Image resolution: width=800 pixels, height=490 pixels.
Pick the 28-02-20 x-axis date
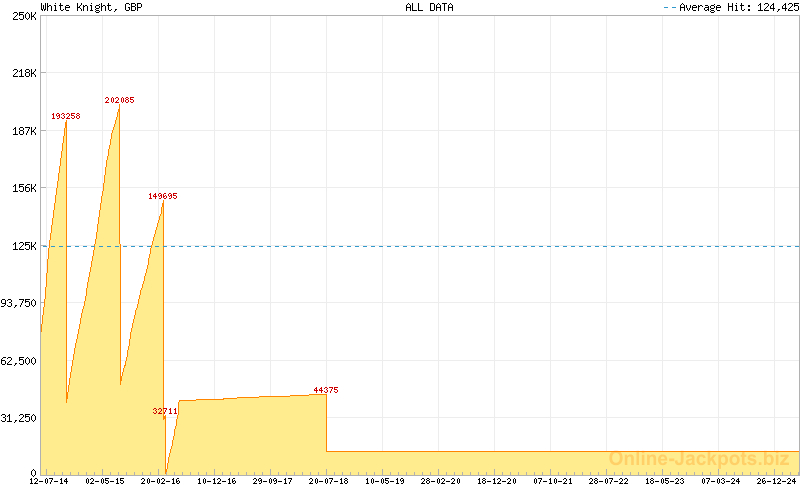[440, 481]
